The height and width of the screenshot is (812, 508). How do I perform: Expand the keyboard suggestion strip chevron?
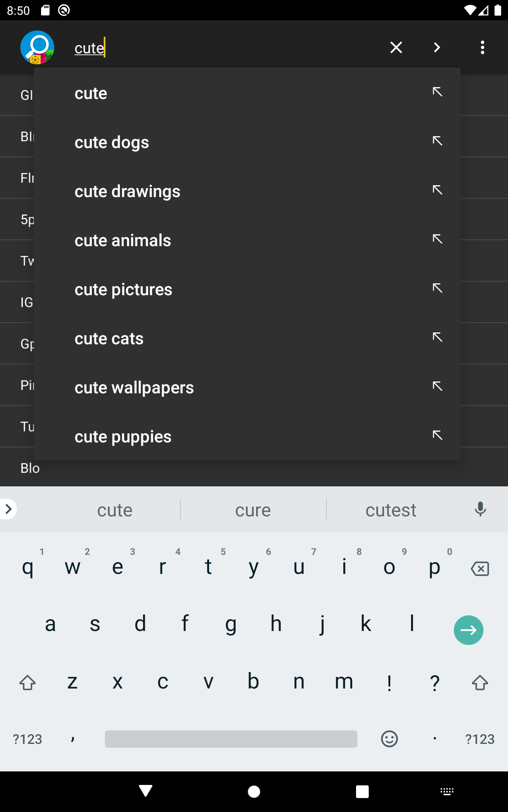tap(8, 509)
